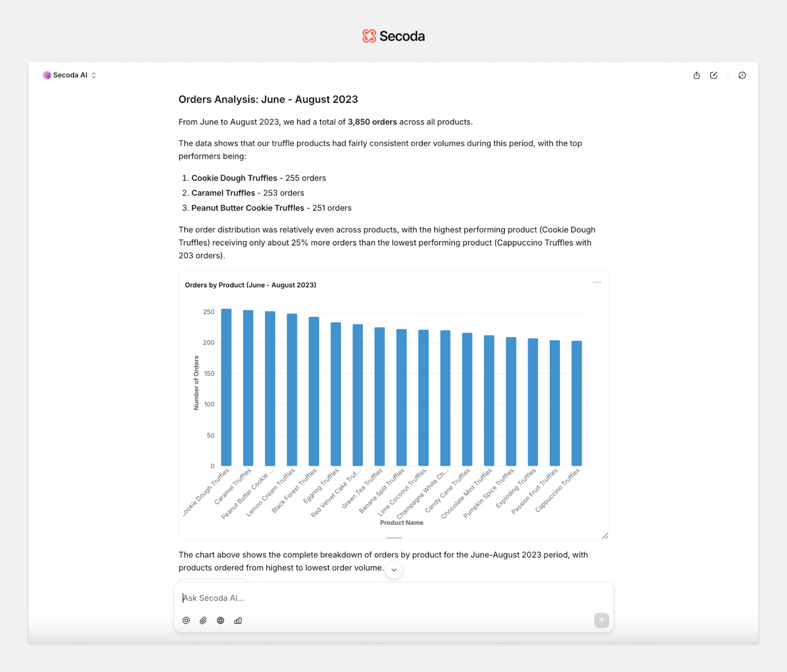The height and width of the screenshot is (672, 787).
Task: Click heading 'Orders Analysis: June - August 2023'
Action: click(268, 99)
